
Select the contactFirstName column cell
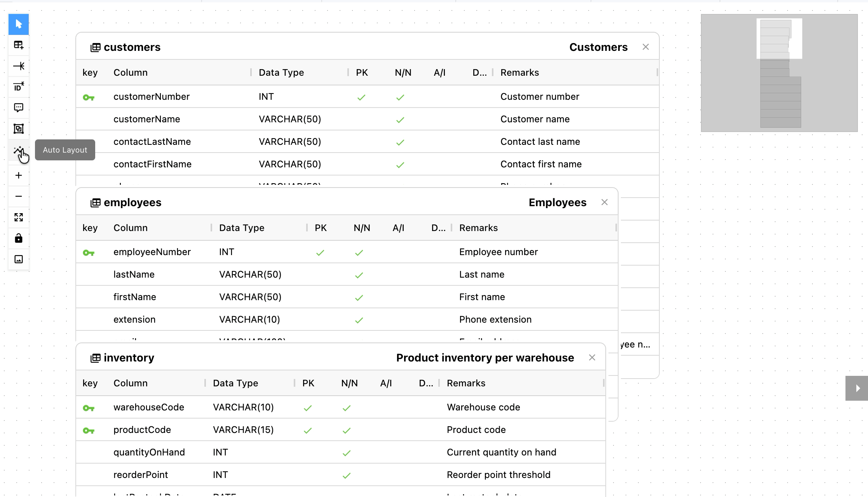coord(153,164)
